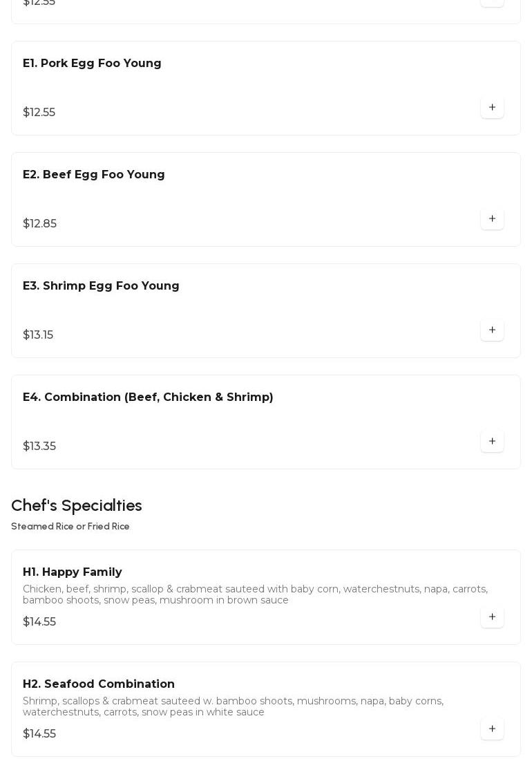Click the Pork Egg Foo Young price
This screenshot has width=532, height=759.
tap(39, 113)
